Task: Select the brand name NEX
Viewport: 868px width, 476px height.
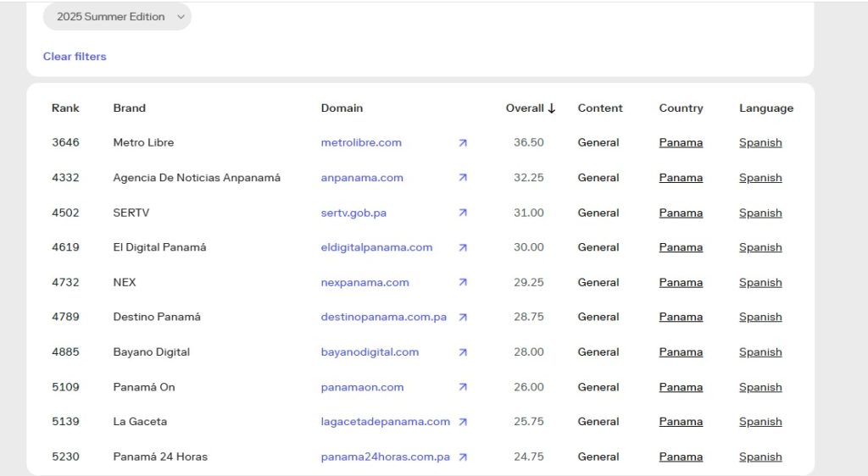Action: click(125, 283)
